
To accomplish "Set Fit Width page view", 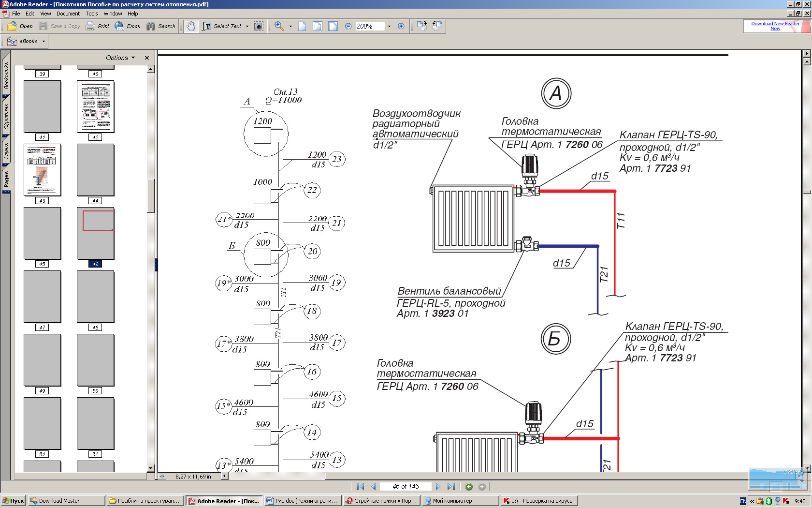I will (x=333, y=26).
